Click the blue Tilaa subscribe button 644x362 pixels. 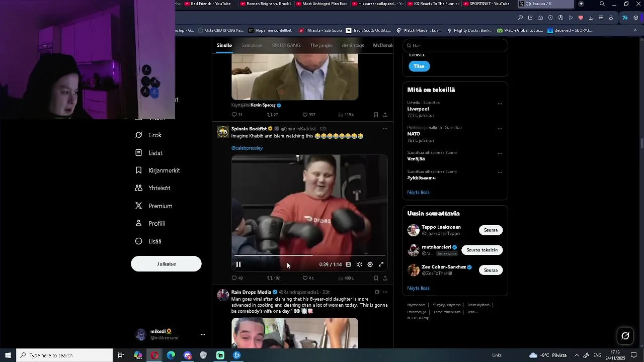[419, 66]
